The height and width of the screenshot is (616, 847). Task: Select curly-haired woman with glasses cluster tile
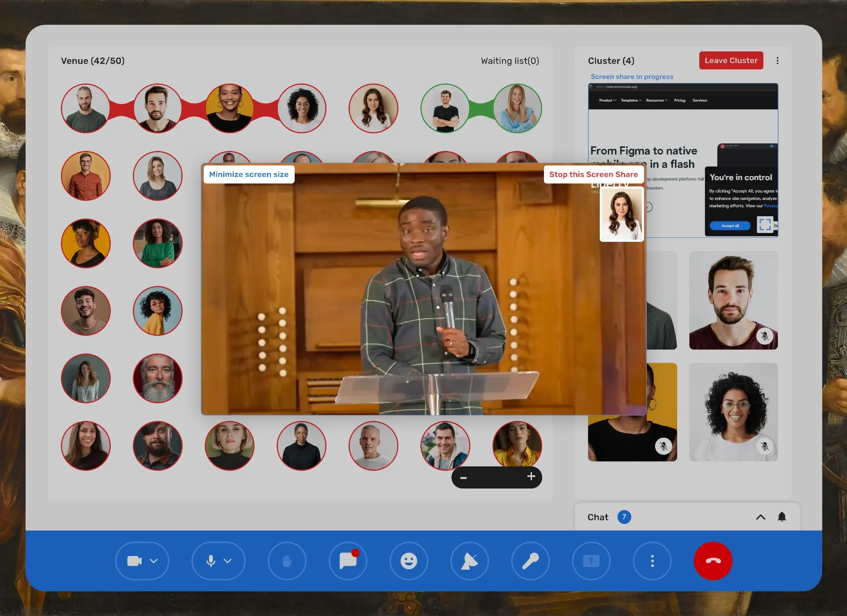[x=733, y=412]
